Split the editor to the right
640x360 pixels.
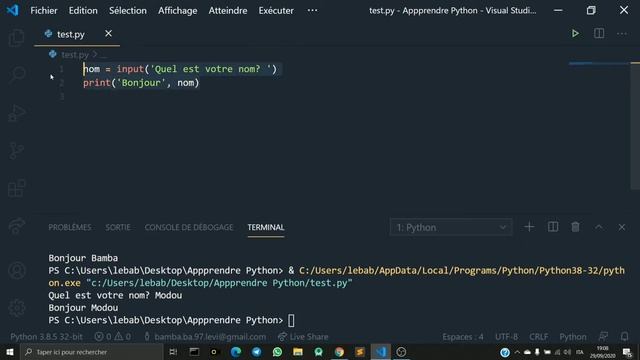pos(599,33)
